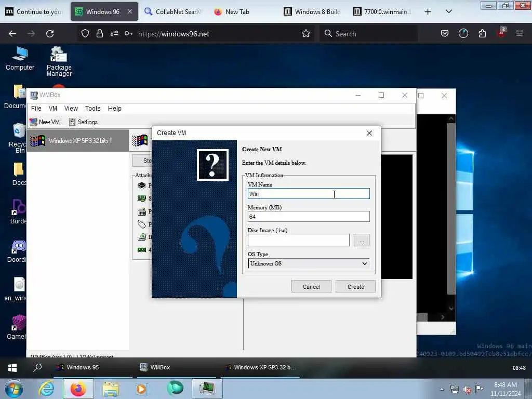Open Windows Media Player taskbar icon
Image resolution: width=532 pixels, height=399 pixels.
(142, 389)
